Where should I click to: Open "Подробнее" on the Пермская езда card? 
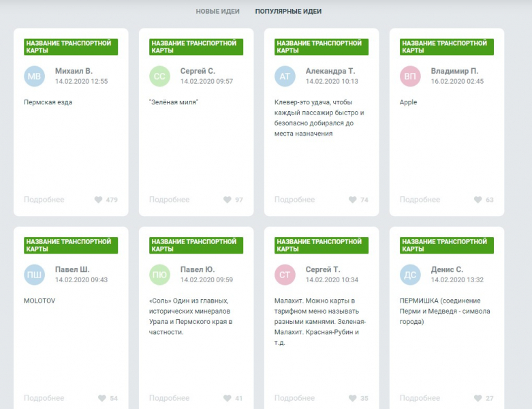44,200
